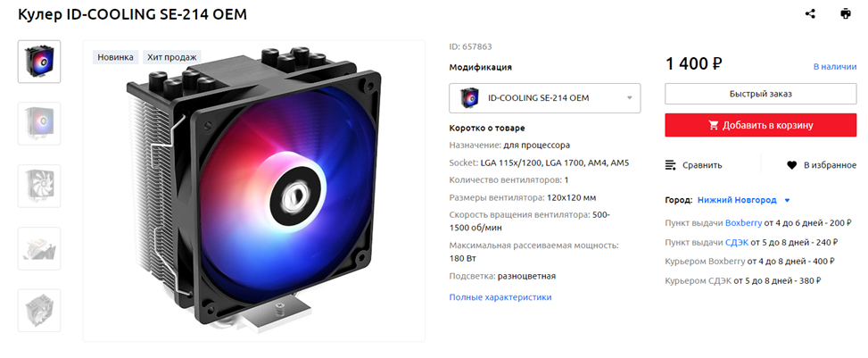Click the modification dropdown arrow
The image size is (868, 358).
coord(630,98)
